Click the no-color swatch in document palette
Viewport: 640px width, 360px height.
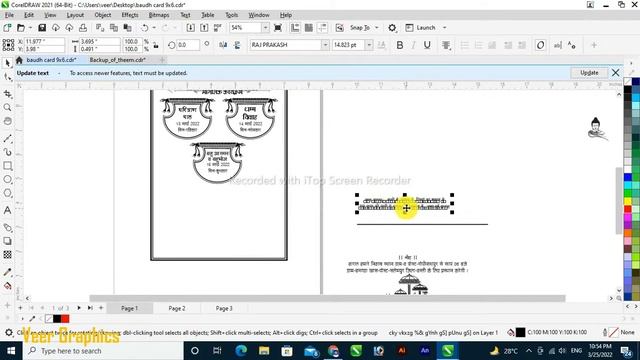pyautogui.click(x=49, y=318)
